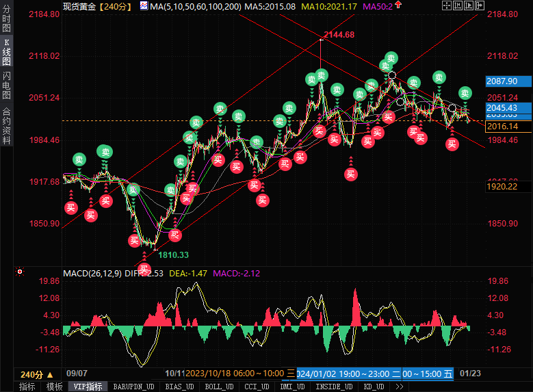Click the MA indicator settings icon

pos(143,6)
